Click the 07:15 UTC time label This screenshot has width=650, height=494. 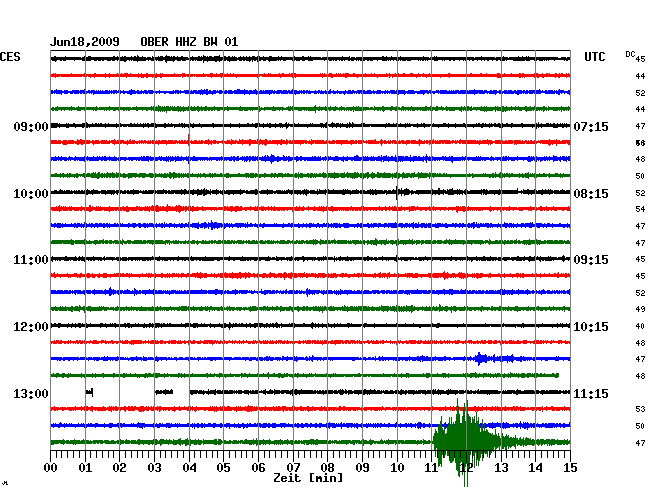[x=591, y=126]
